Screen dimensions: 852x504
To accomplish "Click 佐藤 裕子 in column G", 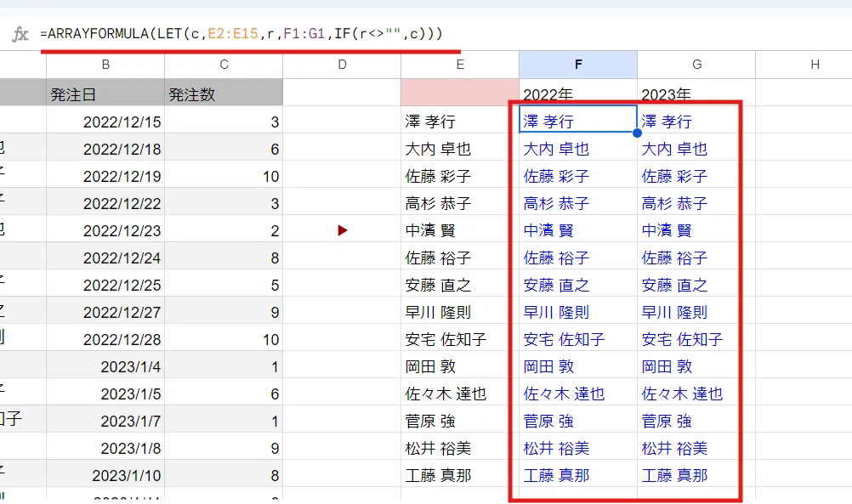I will 696,256.
